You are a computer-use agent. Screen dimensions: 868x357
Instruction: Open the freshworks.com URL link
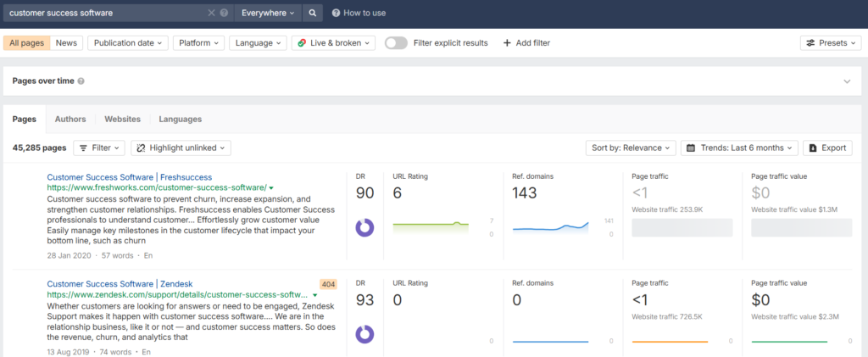pos(157,187)
